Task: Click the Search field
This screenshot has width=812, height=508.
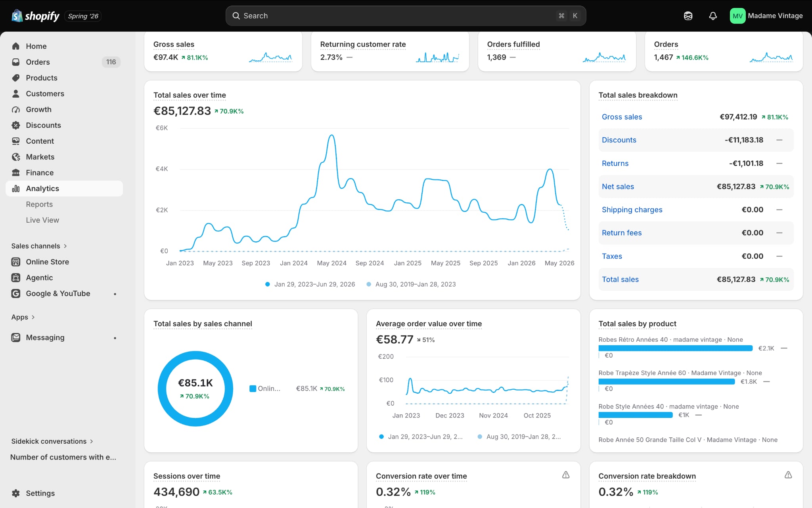Action: (x=406, y=16)
